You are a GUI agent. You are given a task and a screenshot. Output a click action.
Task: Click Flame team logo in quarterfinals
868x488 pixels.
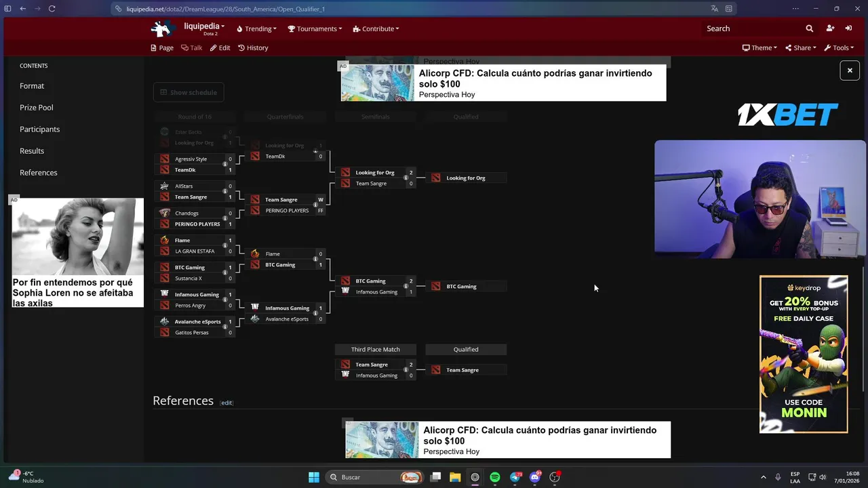click(255, 253)
